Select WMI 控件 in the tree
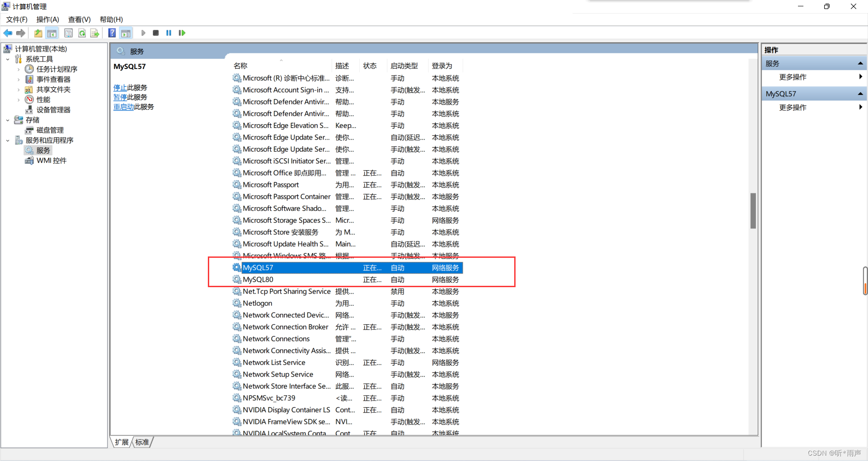 coord(51,161)
